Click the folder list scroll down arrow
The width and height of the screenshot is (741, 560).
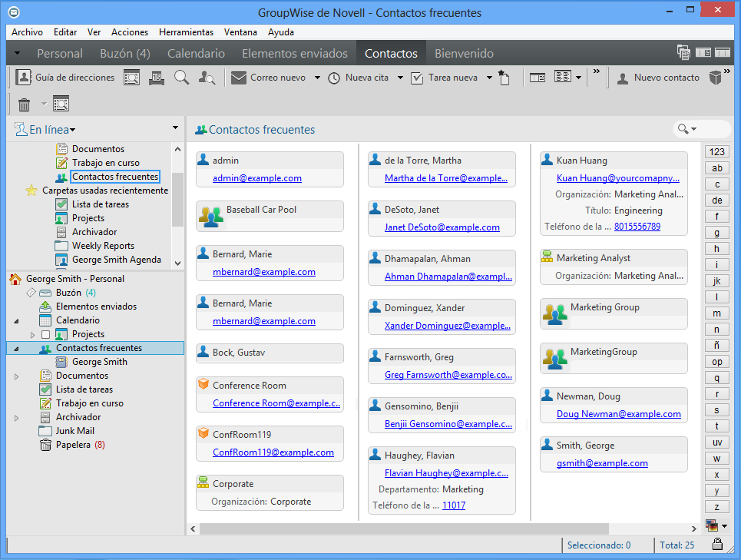click(177, 263)
